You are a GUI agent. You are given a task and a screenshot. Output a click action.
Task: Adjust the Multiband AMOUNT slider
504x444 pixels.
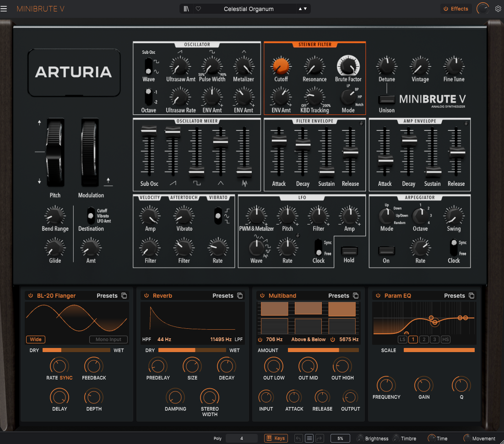pos(323,350)
